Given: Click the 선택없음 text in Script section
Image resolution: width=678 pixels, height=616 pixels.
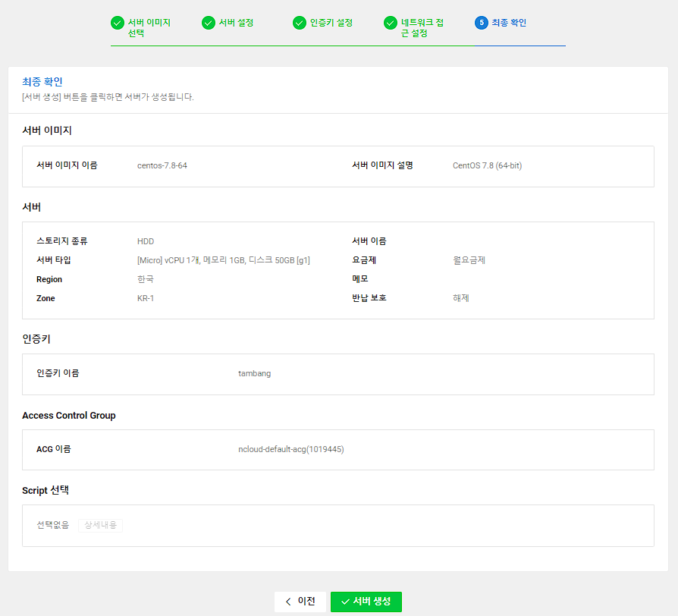Looking at the screenshot, I should click(x=53, y=525).
